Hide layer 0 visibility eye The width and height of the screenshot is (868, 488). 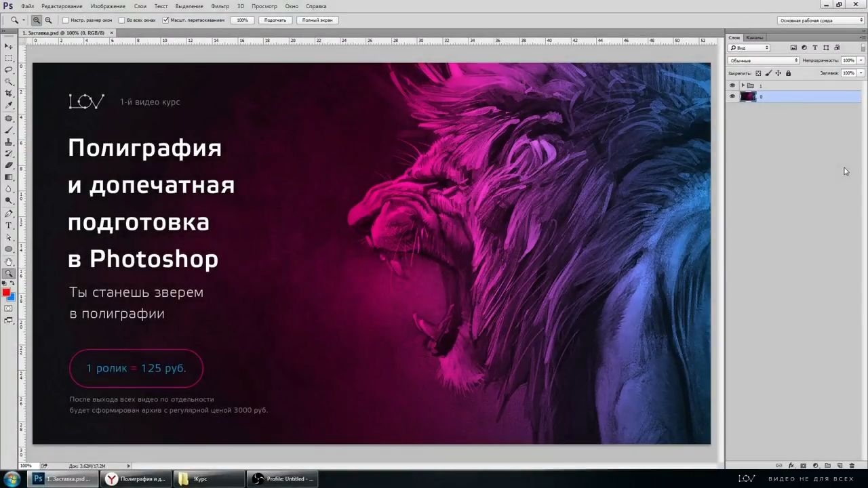[x=732, y=96]
